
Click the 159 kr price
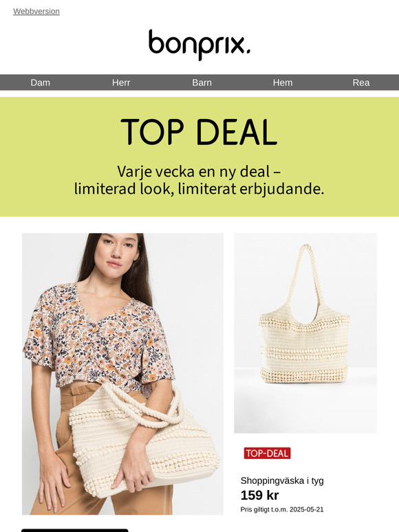[260, 496]
